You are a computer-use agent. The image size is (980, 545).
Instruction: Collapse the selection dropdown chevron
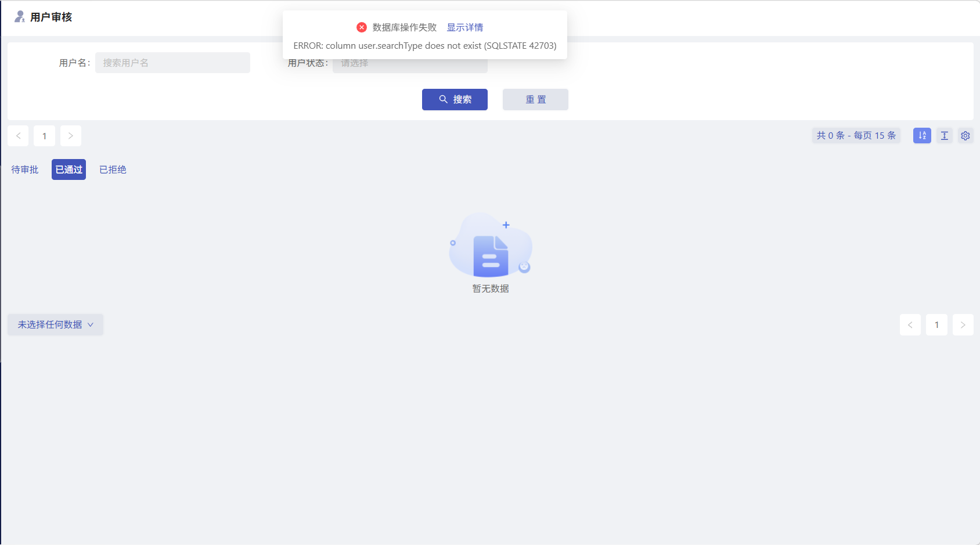tap(91, 324)
